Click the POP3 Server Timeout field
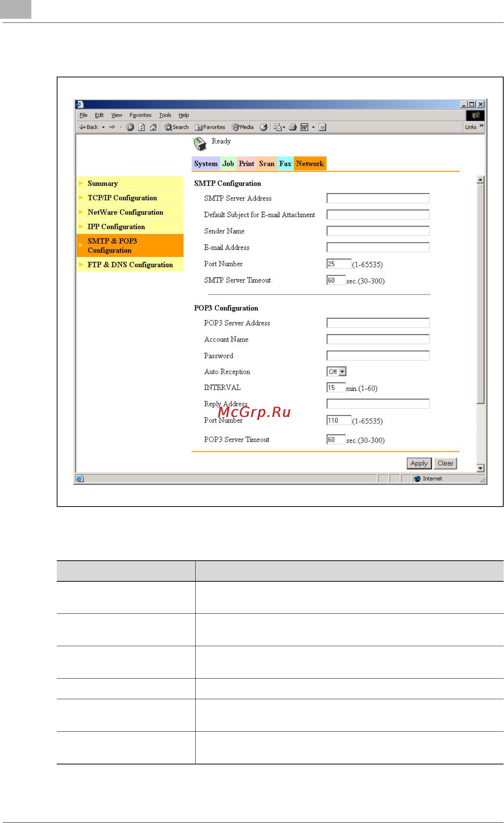504x823 pixels. tap(336, 439)
